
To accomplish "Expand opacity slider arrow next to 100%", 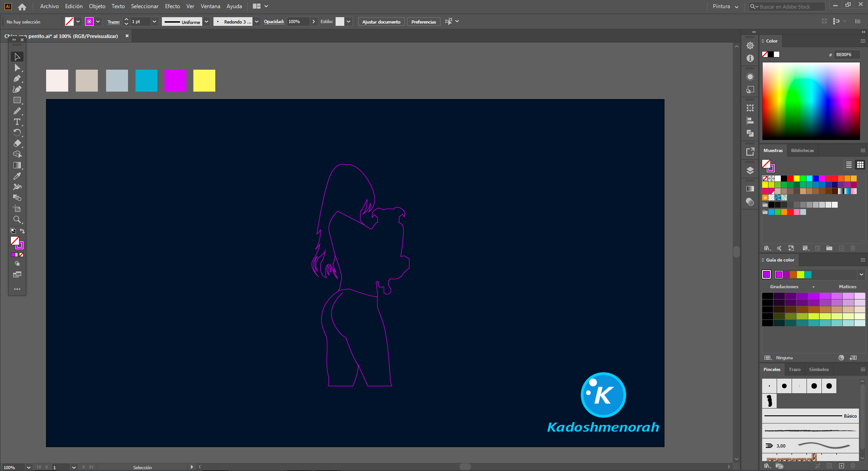I will tap(313, 22).
